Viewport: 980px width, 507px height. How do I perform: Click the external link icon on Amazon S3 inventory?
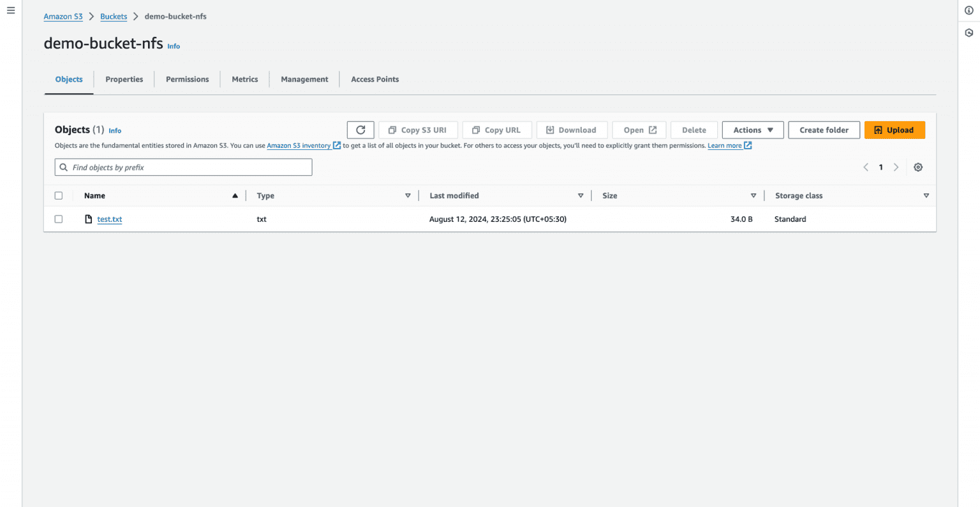click(338, 145)
